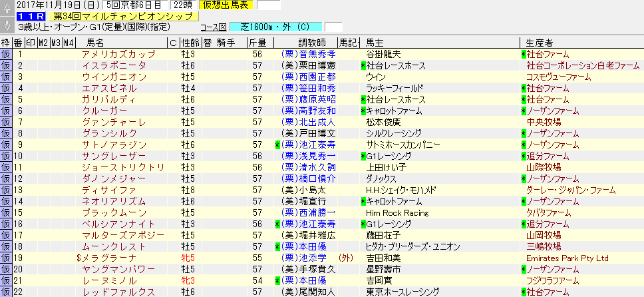Click trainer (栗)藤原英昭
Viewport: 644px width, 297px height.
[x=309, y=99]
